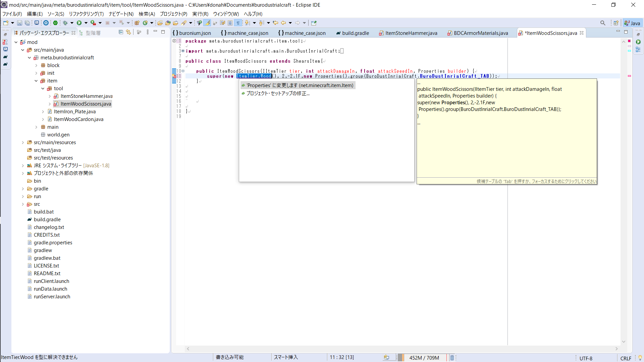Select プロジェクト・セットアップの修正 quick fix option
644x362 pixels.
tap(278, 94)
